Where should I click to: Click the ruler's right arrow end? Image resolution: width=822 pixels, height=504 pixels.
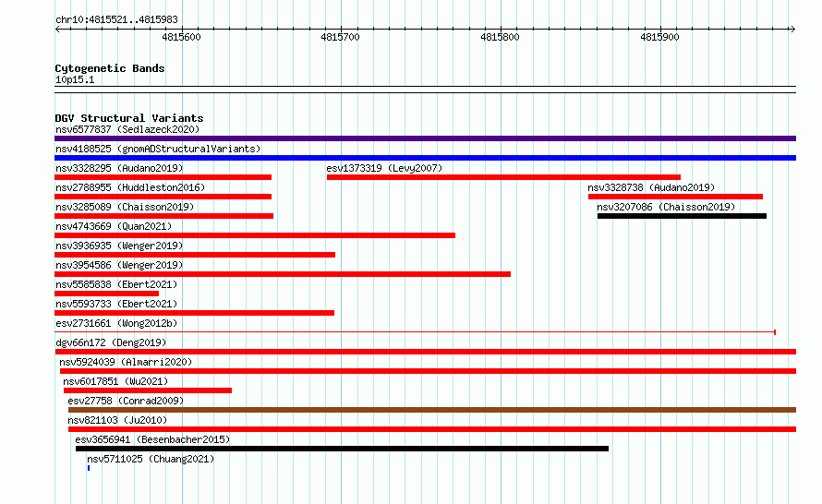[x=792, y=30]
